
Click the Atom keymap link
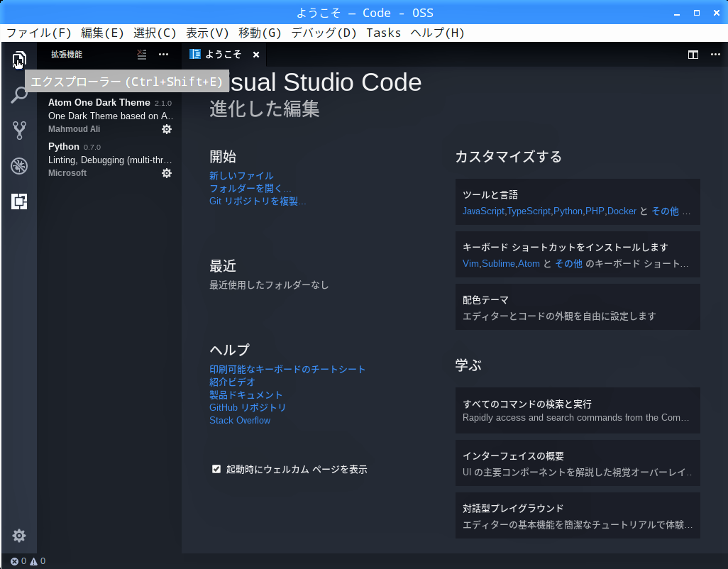point(529,264)
